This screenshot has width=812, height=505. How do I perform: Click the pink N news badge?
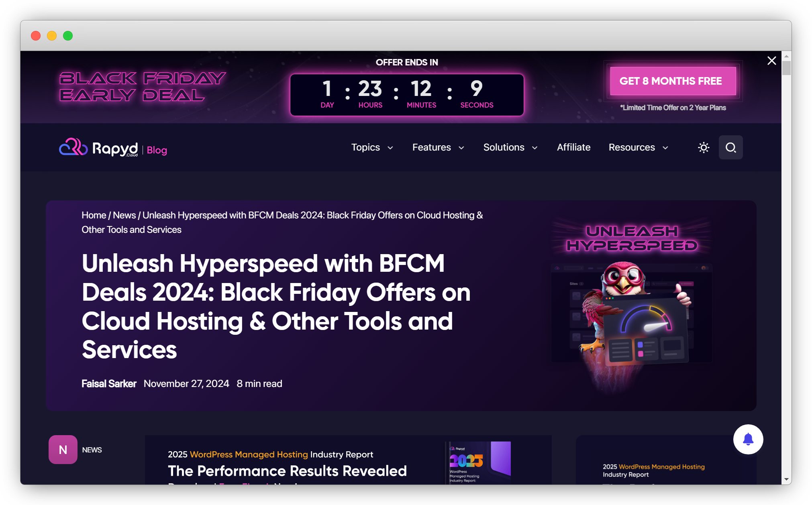point(63,450)
